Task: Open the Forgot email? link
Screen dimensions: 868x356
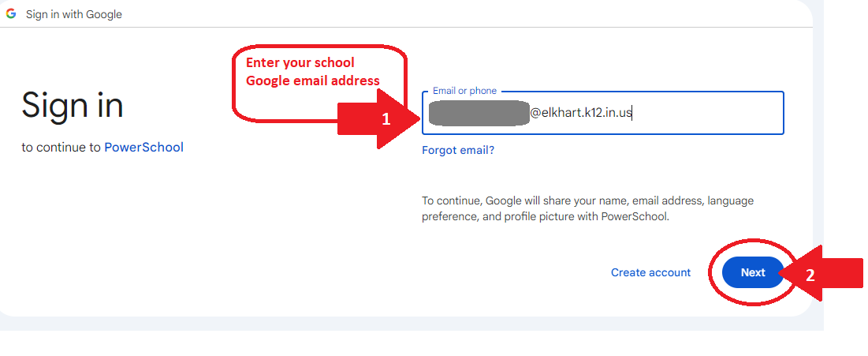Action: (x=458, y=150)
